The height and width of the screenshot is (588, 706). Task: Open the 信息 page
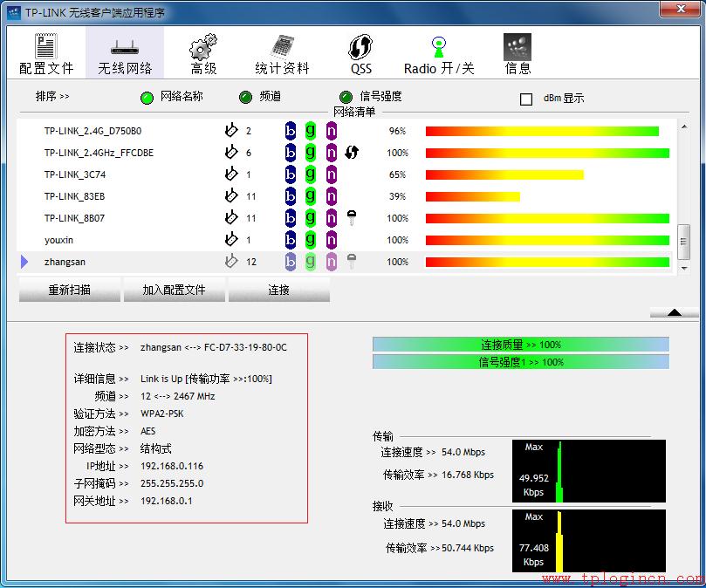pos(517,52)
